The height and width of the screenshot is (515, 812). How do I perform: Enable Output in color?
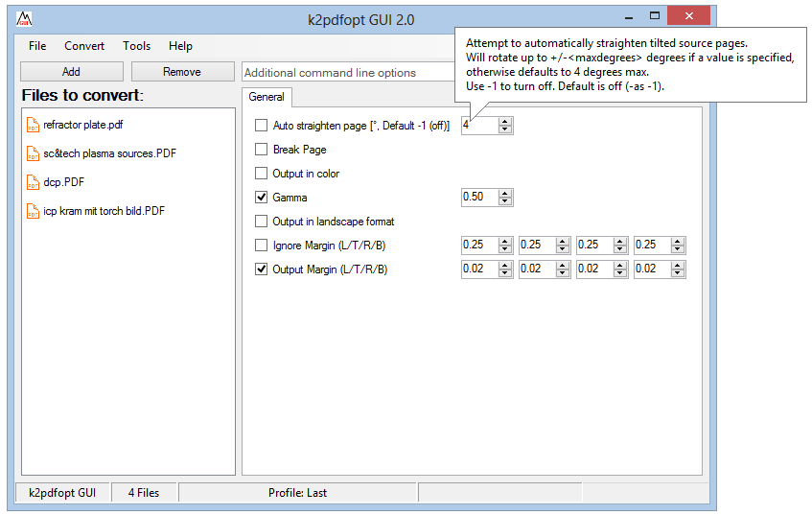[x=262, y=173]
